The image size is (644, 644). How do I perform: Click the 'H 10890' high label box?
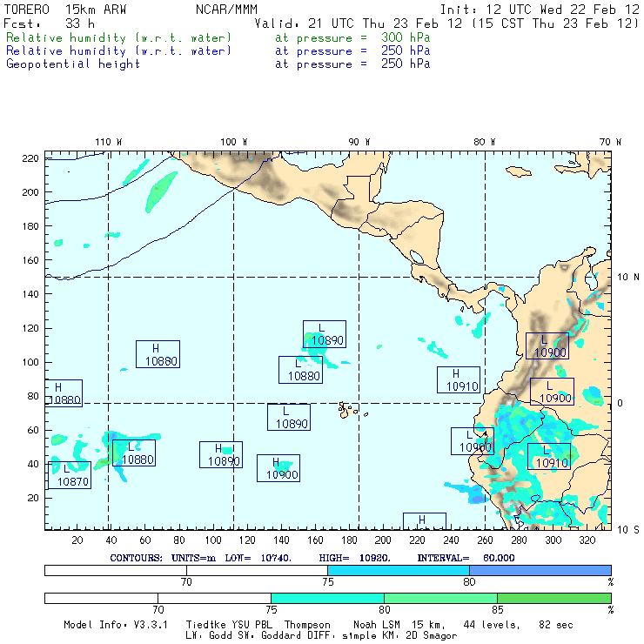[x=221, y=454]
